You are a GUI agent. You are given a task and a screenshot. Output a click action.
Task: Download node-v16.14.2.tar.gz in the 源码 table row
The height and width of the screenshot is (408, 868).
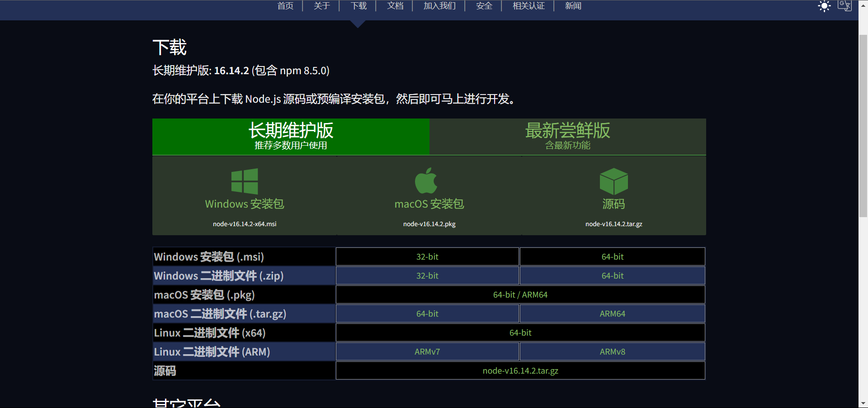tap(520, 370)
